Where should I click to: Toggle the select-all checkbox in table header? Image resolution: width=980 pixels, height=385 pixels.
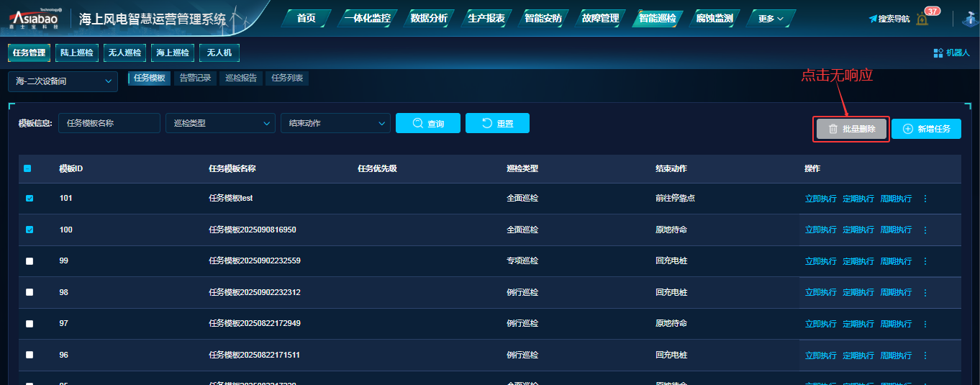(x=27, y=169)
